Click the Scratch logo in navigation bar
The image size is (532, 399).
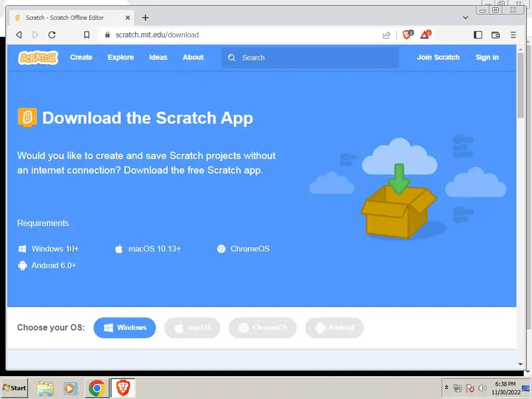point(38,57)
